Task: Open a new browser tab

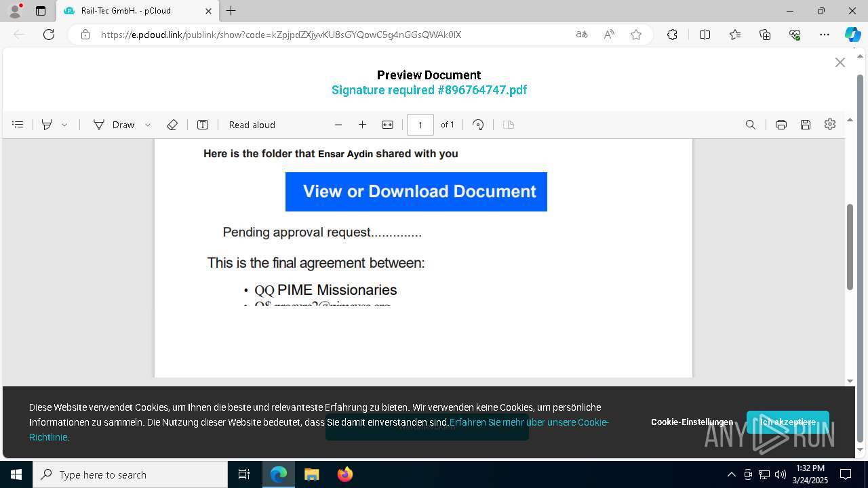Action: (231, 11)
